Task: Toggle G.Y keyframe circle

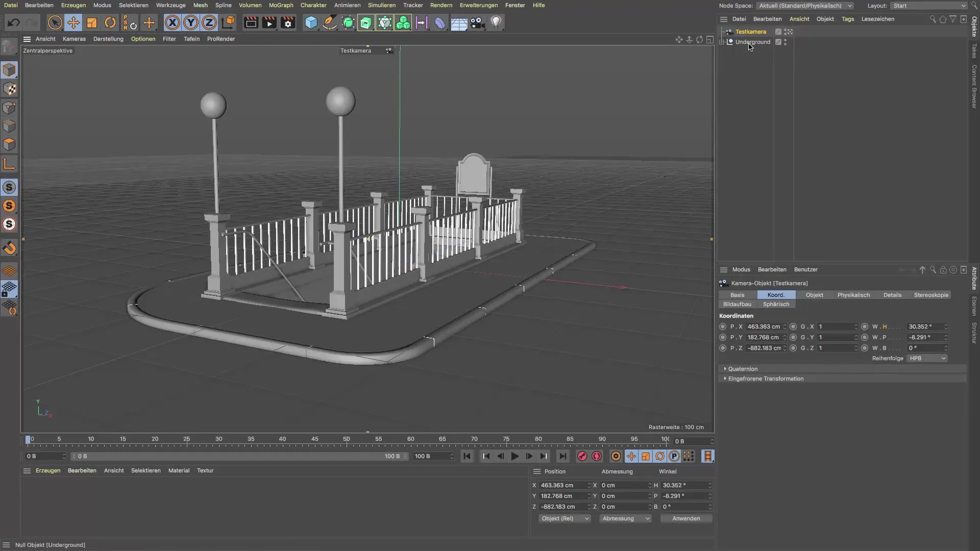Action: click(x=793, y=337)
